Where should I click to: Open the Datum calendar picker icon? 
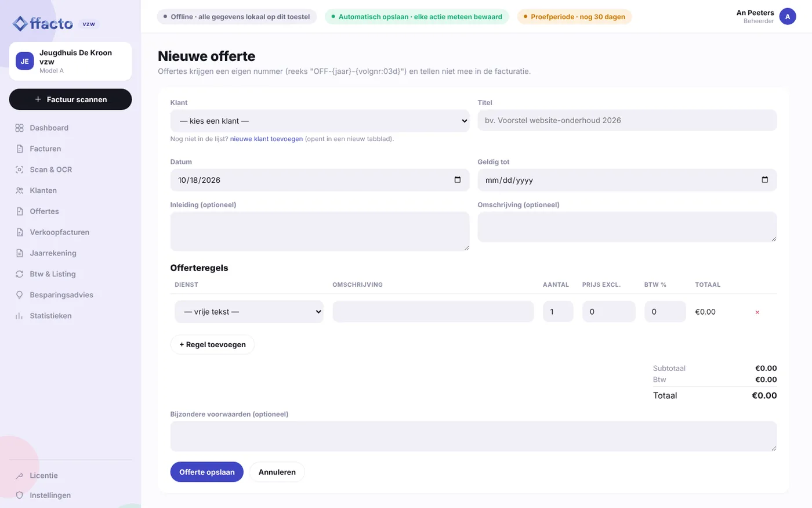(x=458, y=180)
